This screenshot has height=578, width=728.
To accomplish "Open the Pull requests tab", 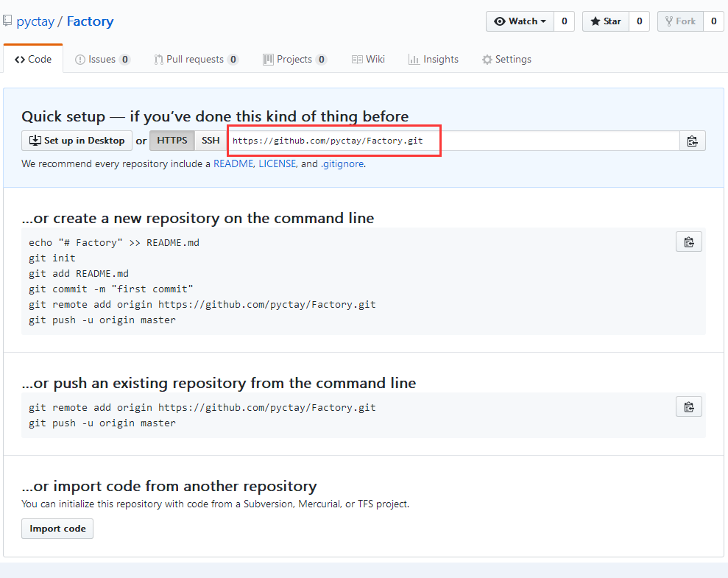I will (196, 60).
